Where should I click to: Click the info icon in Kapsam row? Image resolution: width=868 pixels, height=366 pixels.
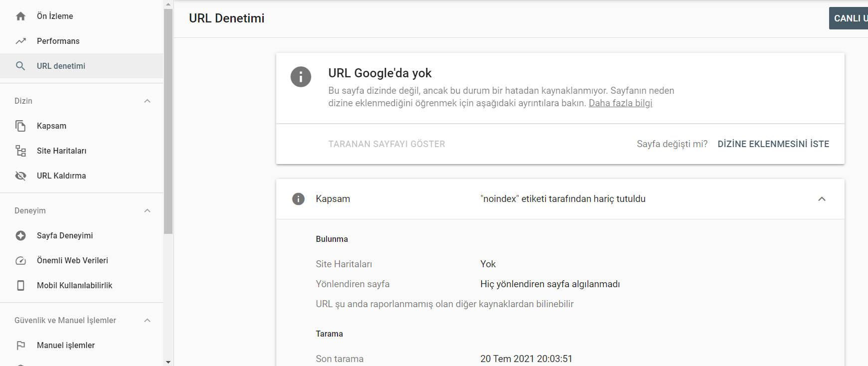(x=298, y=199)
